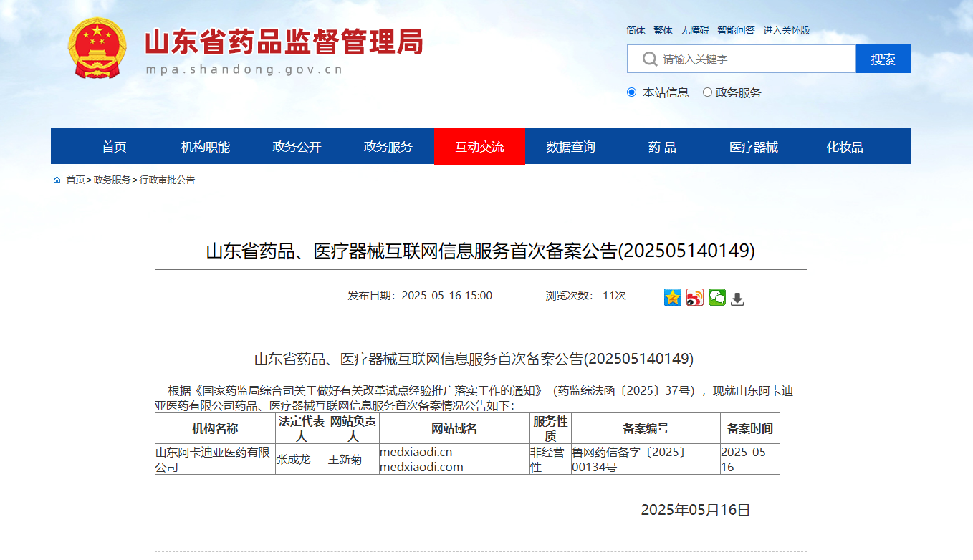
Task: Share article via WeChat icon
Action: click(x=716, y=297)
